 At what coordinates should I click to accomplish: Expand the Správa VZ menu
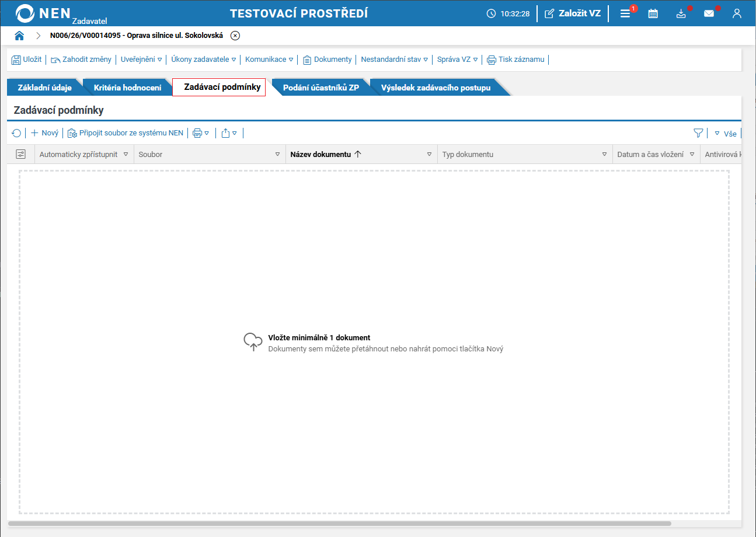click(458, 60)
